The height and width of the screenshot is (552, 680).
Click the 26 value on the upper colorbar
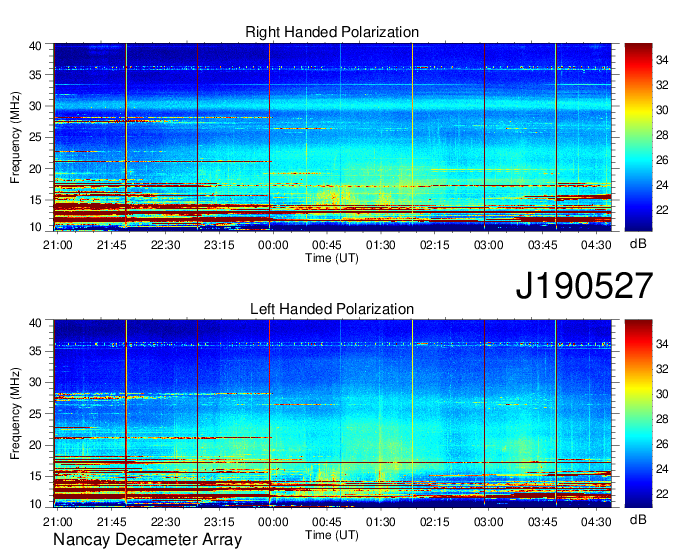pos(662,160)
